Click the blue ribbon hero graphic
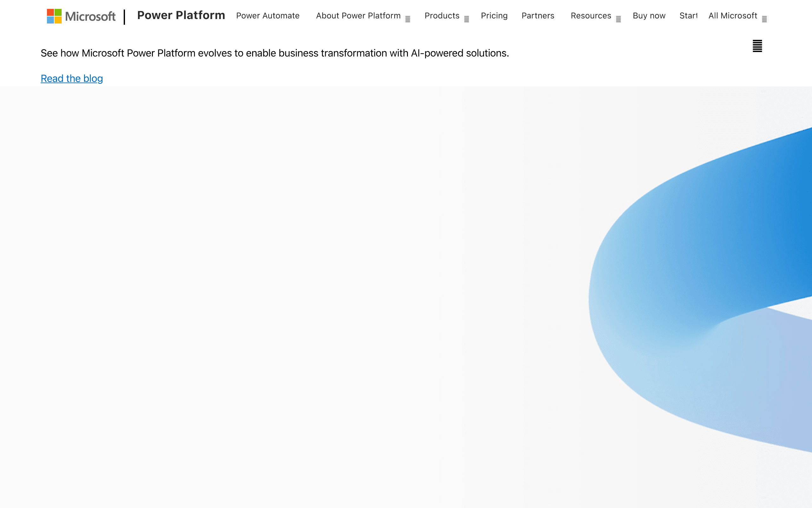Image resolution: width=812 pixels, height=508 pixels. click(701, 290)
